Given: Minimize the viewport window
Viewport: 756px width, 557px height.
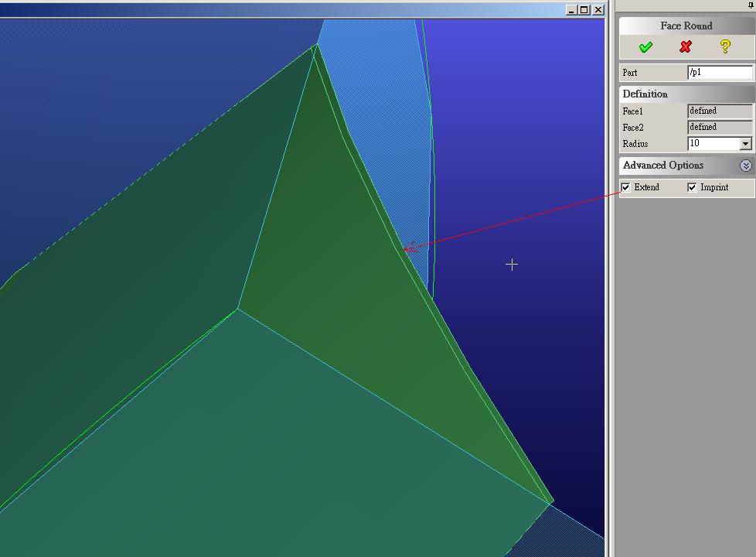Looking at the screenshot, I should click(571, 9).
